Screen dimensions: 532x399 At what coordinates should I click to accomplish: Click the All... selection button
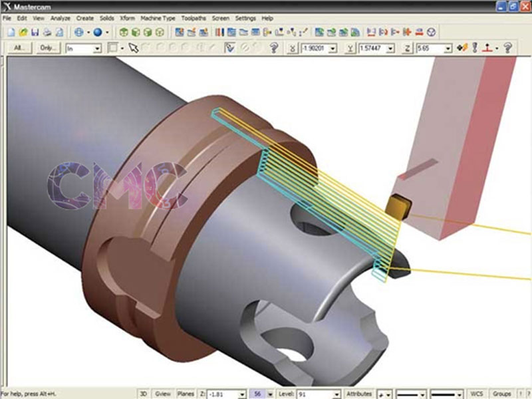tap(19, 48)
